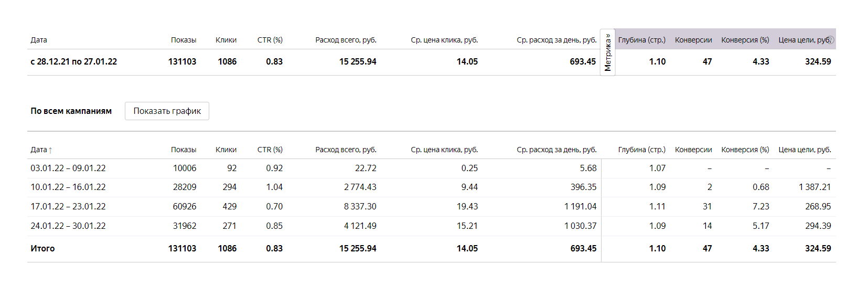Sort lower table by Глубина (стр.) header
868x285 pixels.
coord(642,150)
